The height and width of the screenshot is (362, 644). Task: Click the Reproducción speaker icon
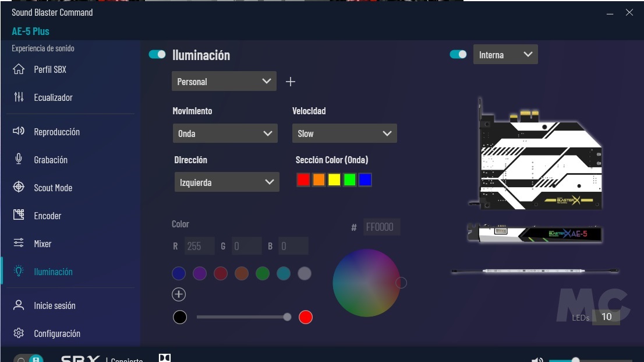click(19, 132)
